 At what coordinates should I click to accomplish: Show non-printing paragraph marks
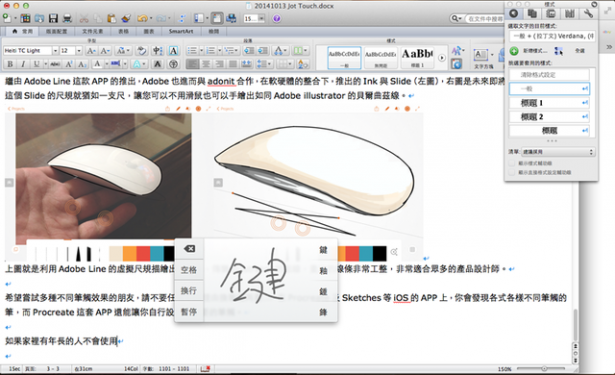coord(182,18)
